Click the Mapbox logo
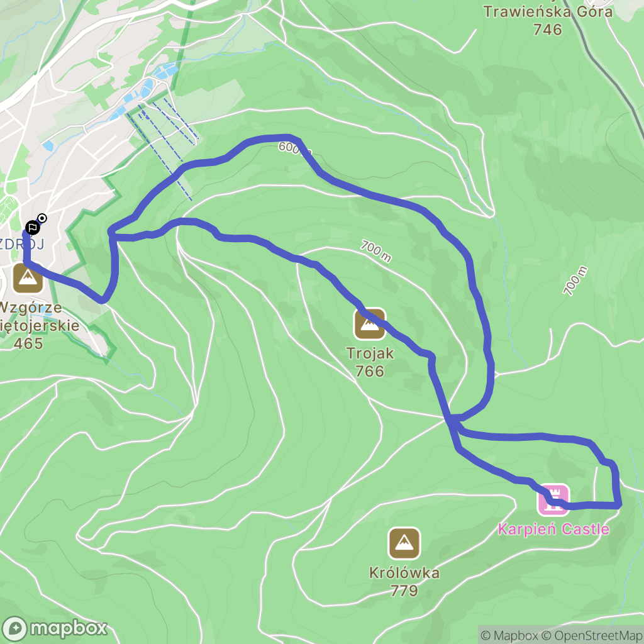This screenshot has width=644, height=644. coord(55,628)
